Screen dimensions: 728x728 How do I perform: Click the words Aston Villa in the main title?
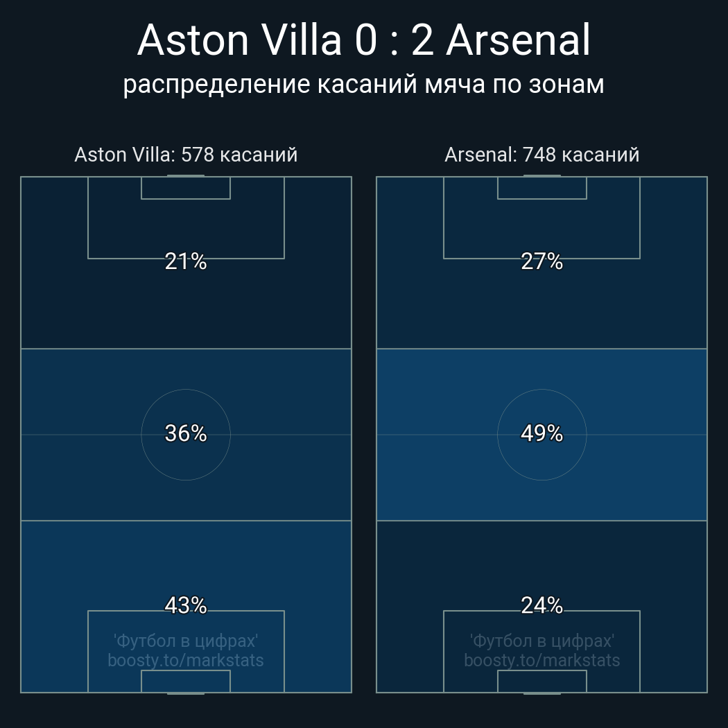click(240, 40)
